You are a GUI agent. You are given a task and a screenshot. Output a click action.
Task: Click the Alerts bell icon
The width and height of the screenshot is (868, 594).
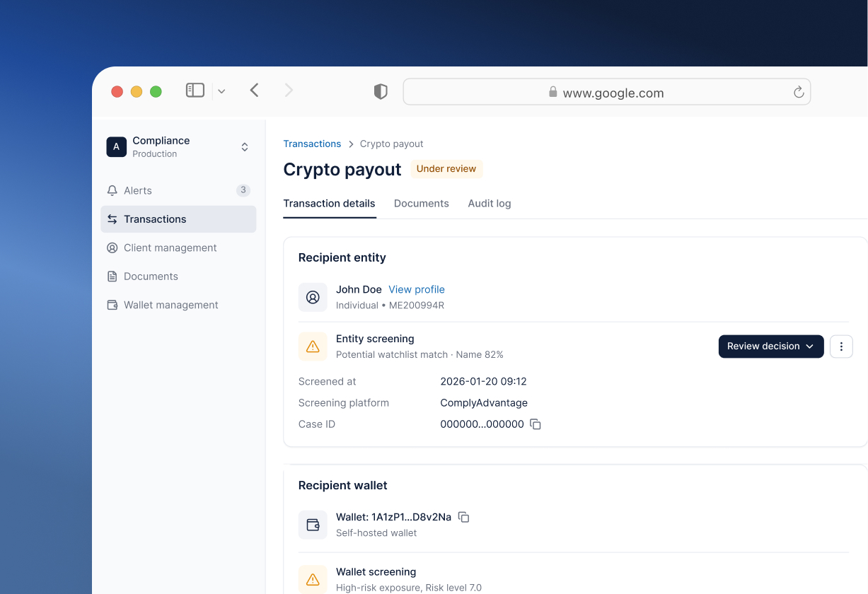click(112, 190)
